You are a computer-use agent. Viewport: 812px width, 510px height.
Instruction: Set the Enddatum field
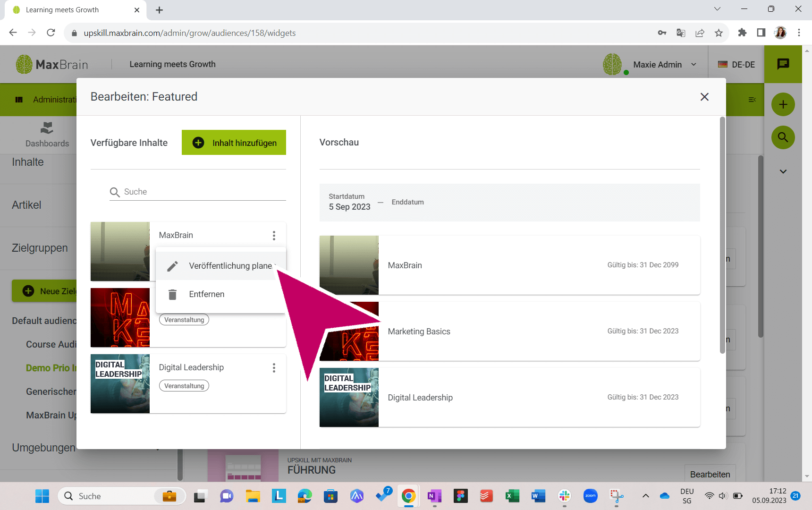407,202
